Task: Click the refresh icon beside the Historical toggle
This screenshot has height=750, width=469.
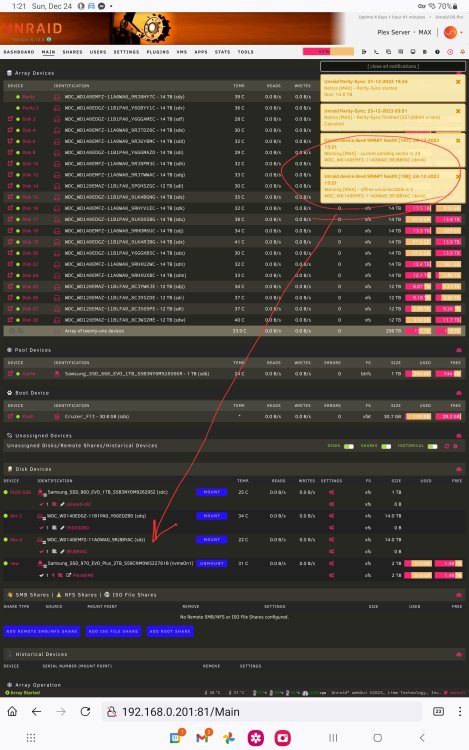Action: (447, 446)
